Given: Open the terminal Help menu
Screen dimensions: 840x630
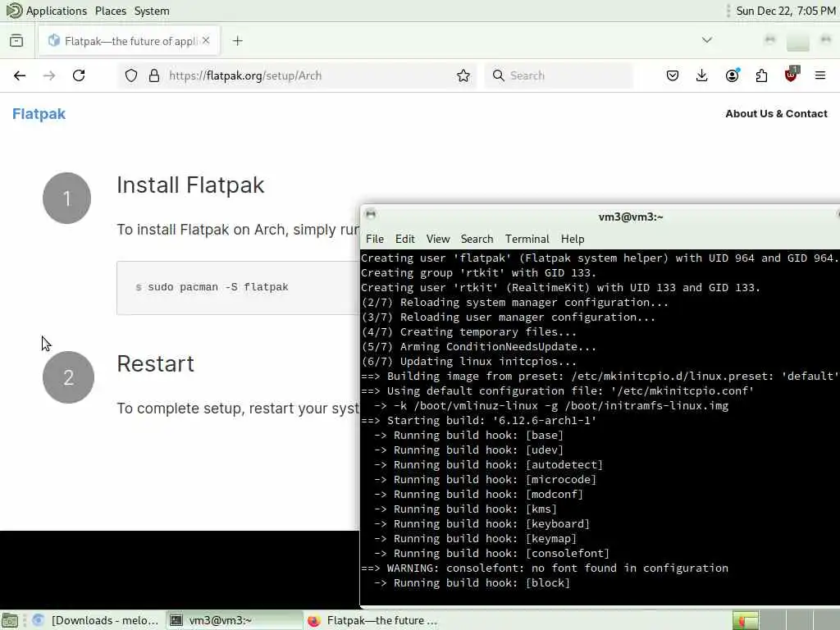Looking at the screenshot, I should pyautogui.click(x=572, y=239).
